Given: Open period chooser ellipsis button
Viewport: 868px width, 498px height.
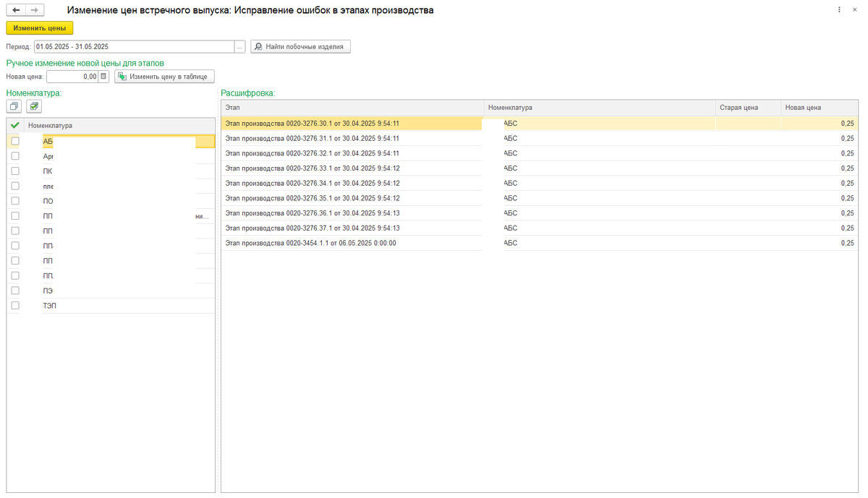Looking at the screenshot, I should 240,46.
